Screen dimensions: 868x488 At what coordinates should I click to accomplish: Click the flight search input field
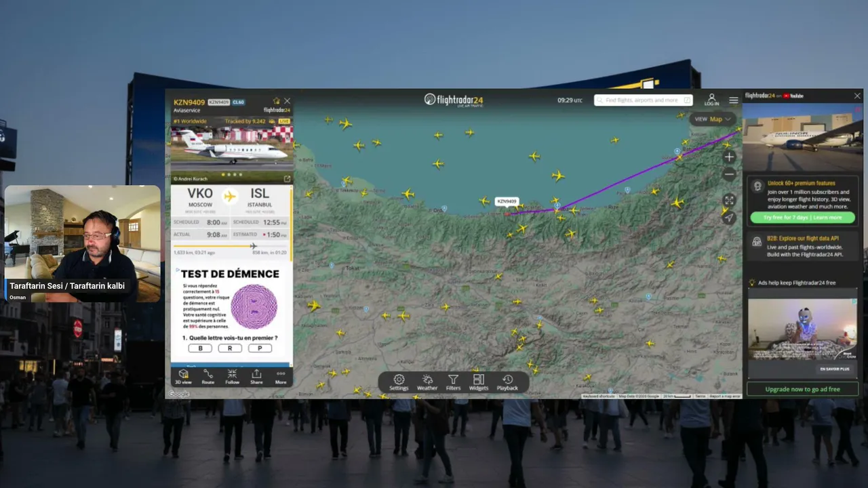pyautogui.click(x=643, y=100)
